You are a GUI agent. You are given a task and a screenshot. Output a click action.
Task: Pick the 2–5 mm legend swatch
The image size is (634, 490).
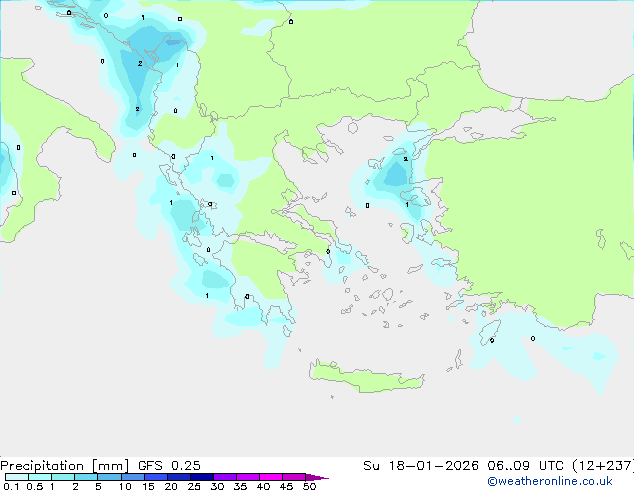(86, 477)
